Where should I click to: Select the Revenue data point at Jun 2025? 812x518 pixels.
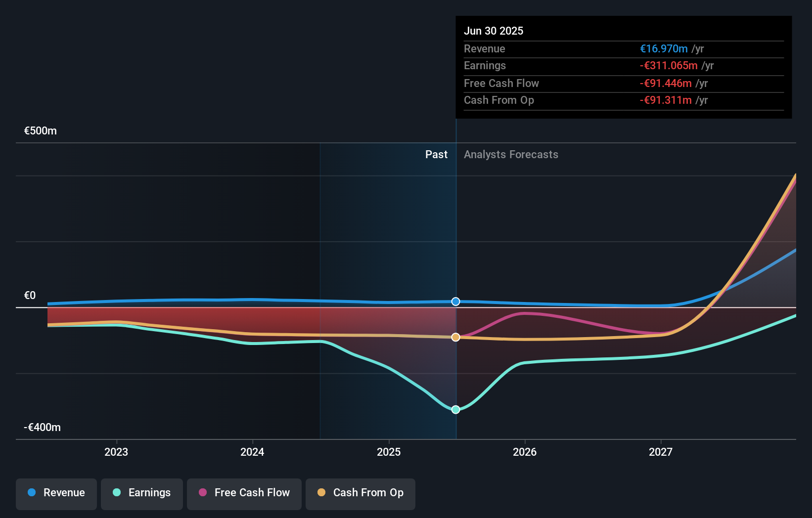click(x=456, y=302)
